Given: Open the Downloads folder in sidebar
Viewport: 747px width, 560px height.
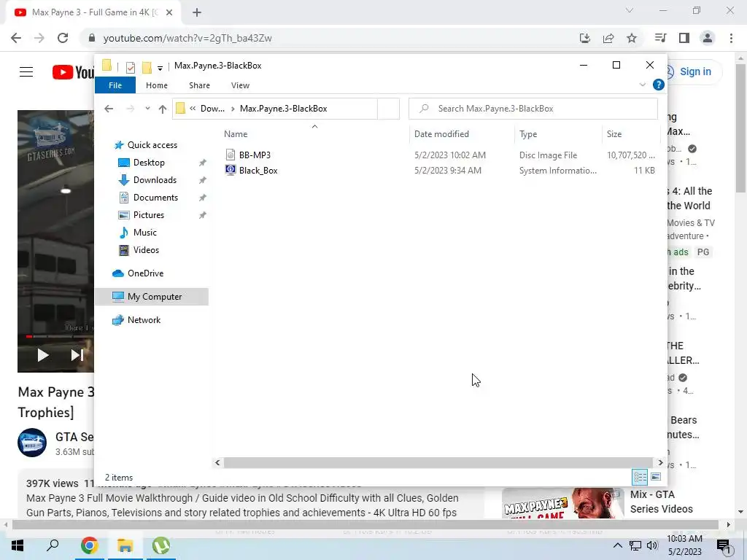Looking at the screenshot, I should click(155, 180).
